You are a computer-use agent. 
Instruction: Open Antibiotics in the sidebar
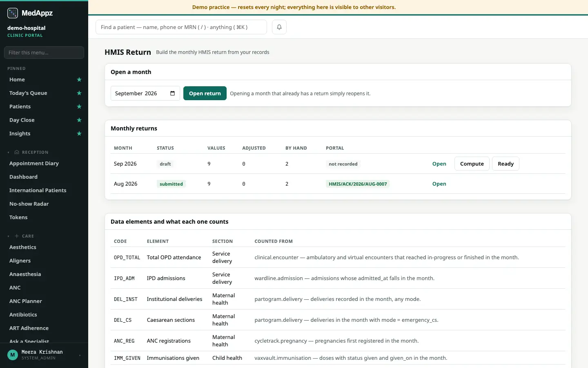point(23,315)
